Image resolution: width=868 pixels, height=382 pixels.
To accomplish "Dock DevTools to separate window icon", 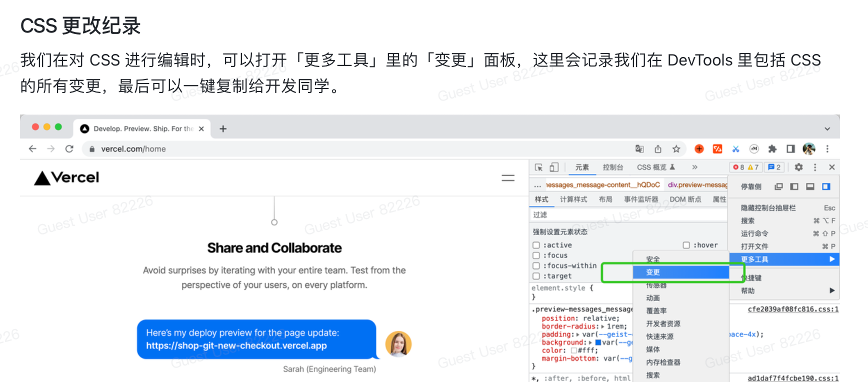I will [x=778, y=186].
